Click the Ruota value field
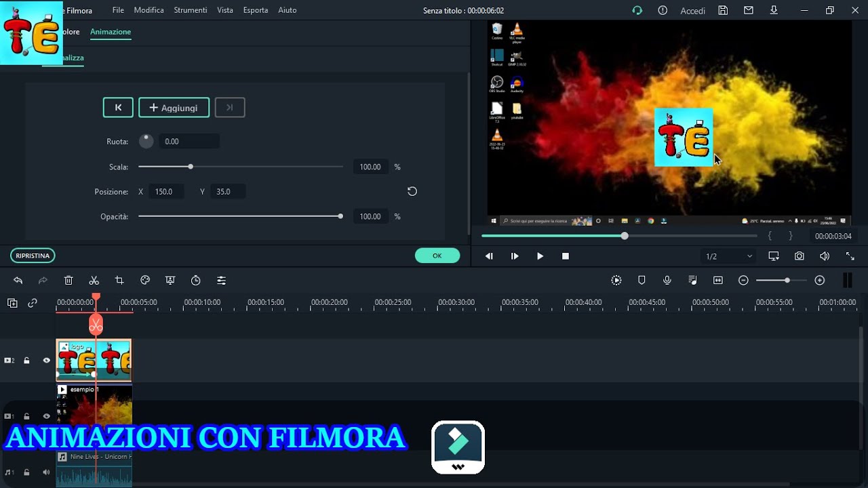 (x=189, y=142)
